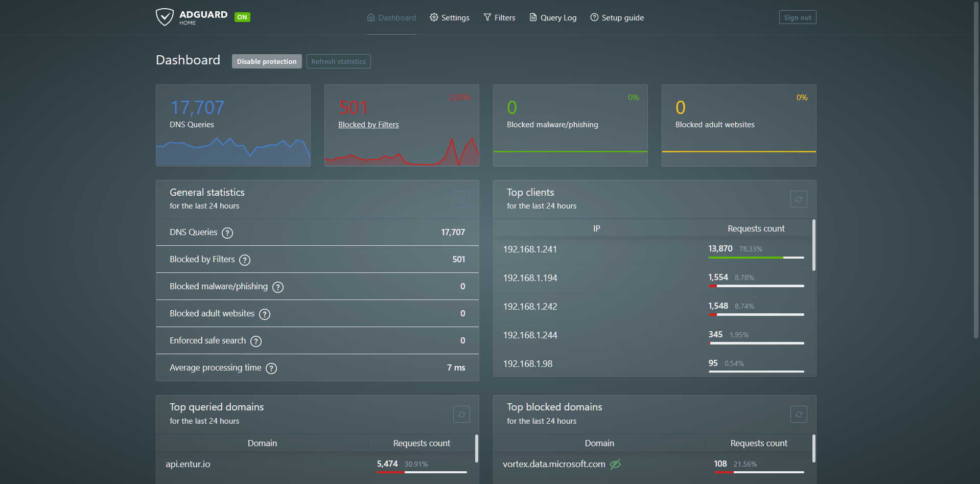Image resolution: width=980 pixels, height=484 pixels.
Task: Refresh the Top queried domains panel
Action: pos(461,414)
